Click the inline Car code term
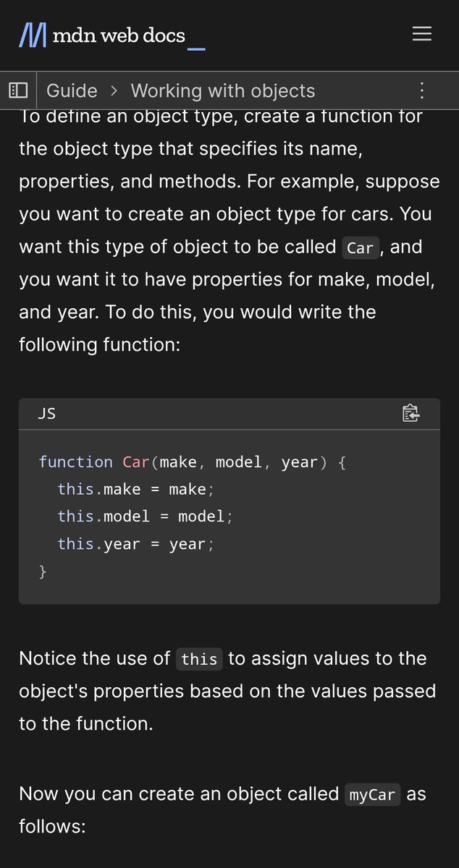The width and height of the screenshot is (459, 868). [360, 248]
